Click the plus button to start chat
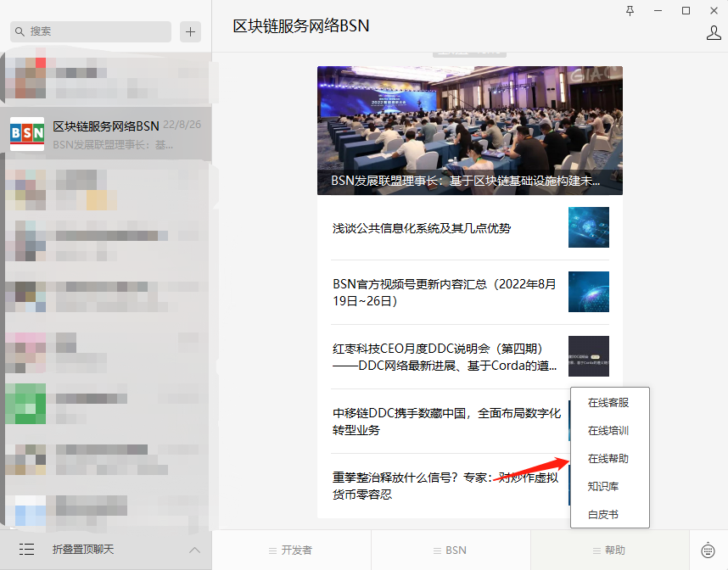Image resolution: width=728 pixels, height=570 pixels. [190, 31]
